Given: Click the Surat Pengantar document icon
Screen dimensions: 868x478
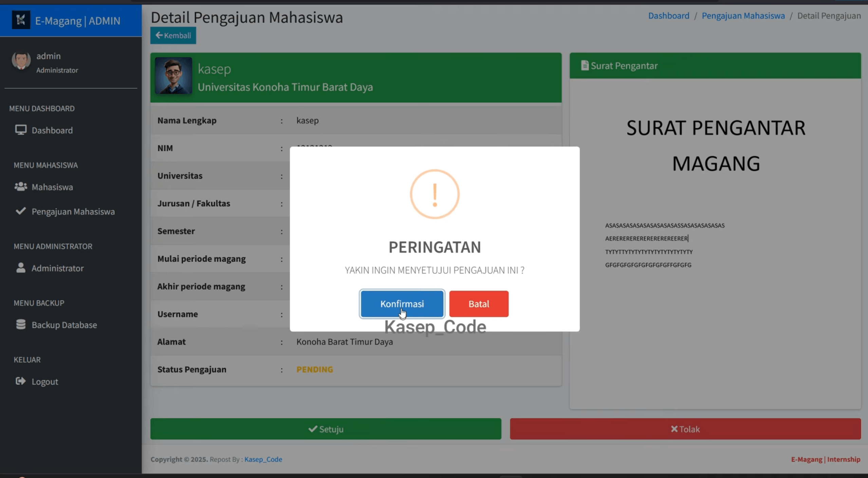Looking at the screenshot, I should 585,65.
